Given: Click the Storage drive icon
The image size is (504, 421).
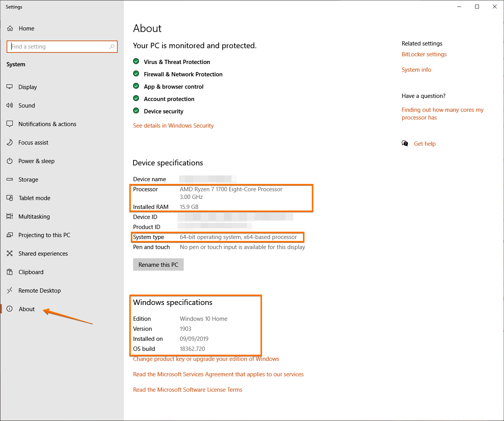Looking at the screenshot, I should tap(10, 180).
